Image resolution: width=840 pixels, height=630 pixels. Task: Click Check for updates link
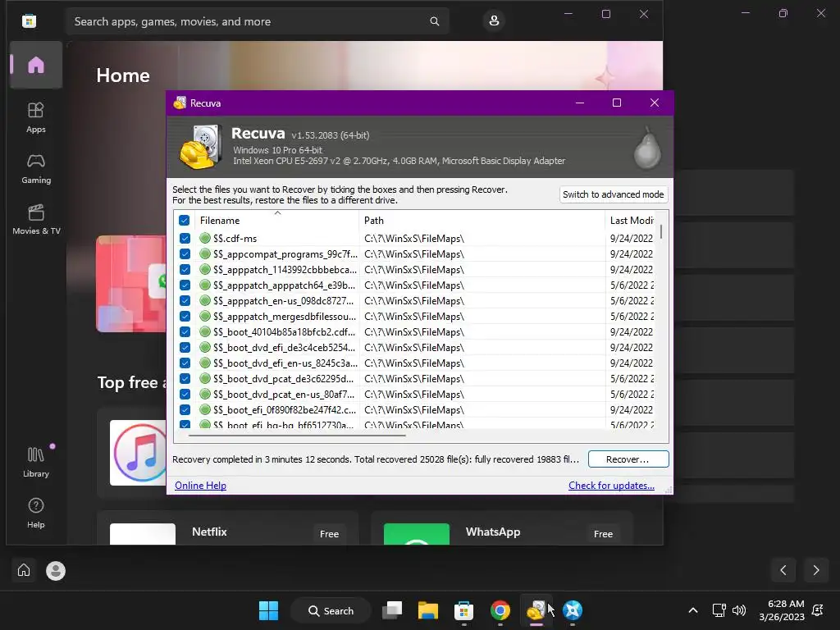coord(611,486)
